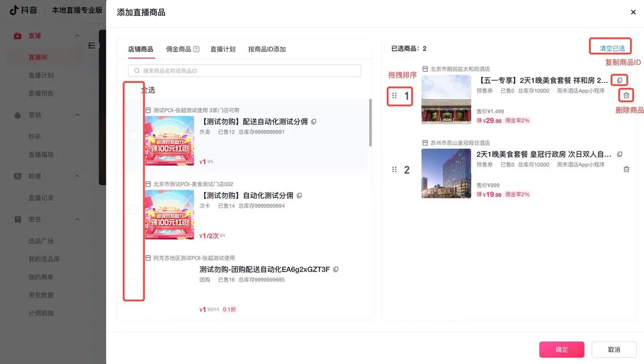
Task: Open 直播预告 in the sidebar
Action: [41, 93]
